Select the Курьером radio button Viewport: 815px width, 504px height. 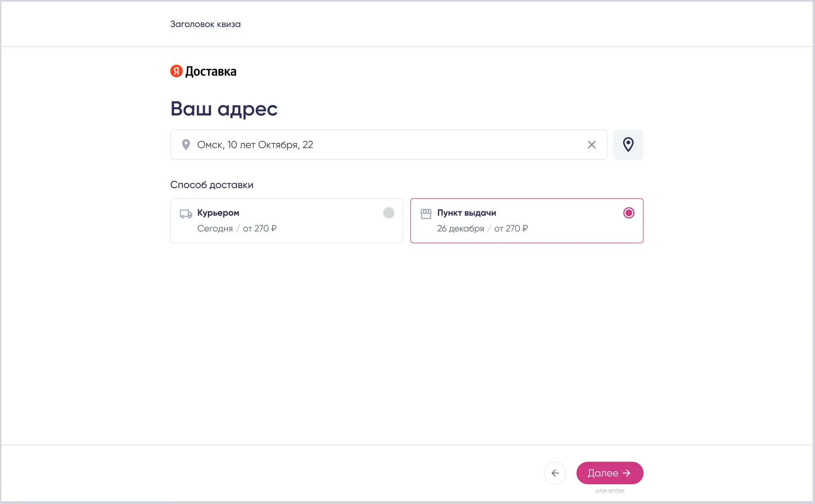pos(388,213)
